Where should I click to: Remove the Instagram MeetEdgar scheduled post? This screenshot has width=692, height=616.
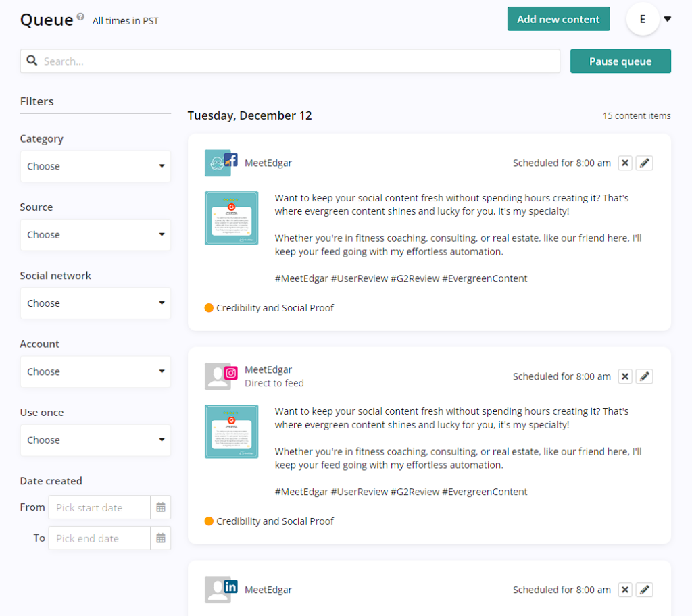coord(625,376)
